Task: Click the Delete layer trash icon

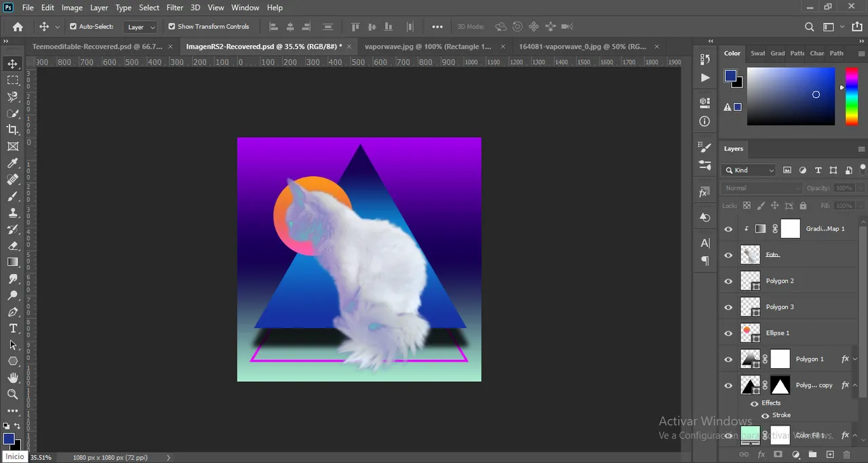Action: (x=846, y=454)
